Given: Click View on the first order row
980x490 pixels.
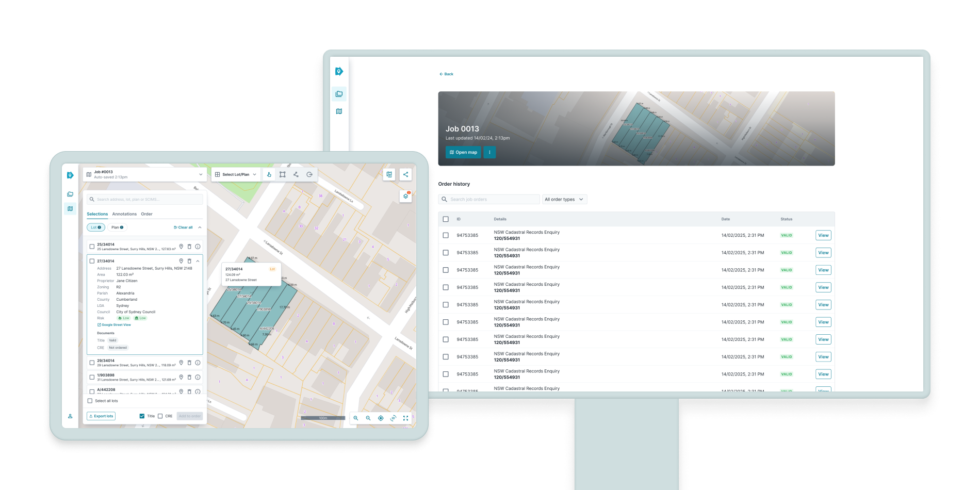Looking at the screenshot, I should click(823, 235).
